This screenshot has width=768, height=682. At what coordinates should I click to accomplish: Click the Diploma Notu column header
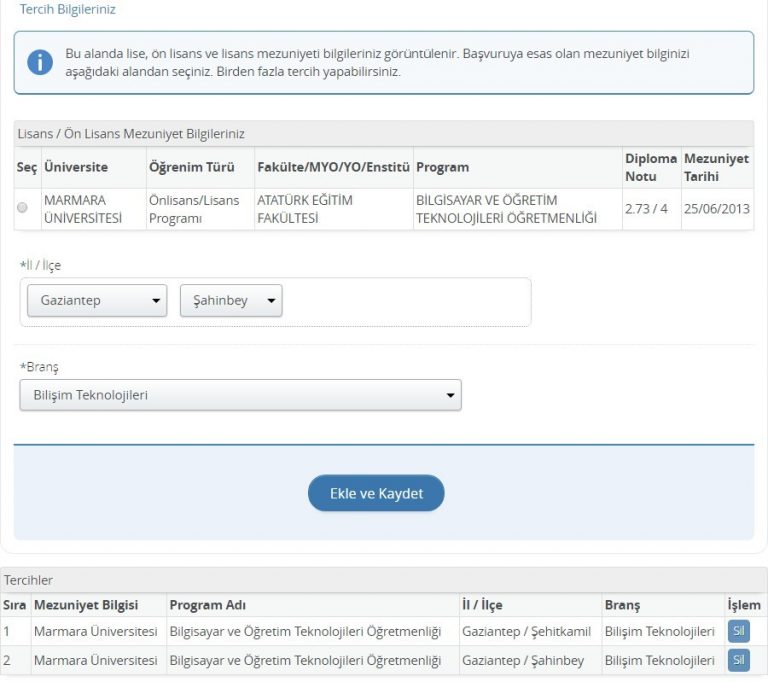point(651,167)
